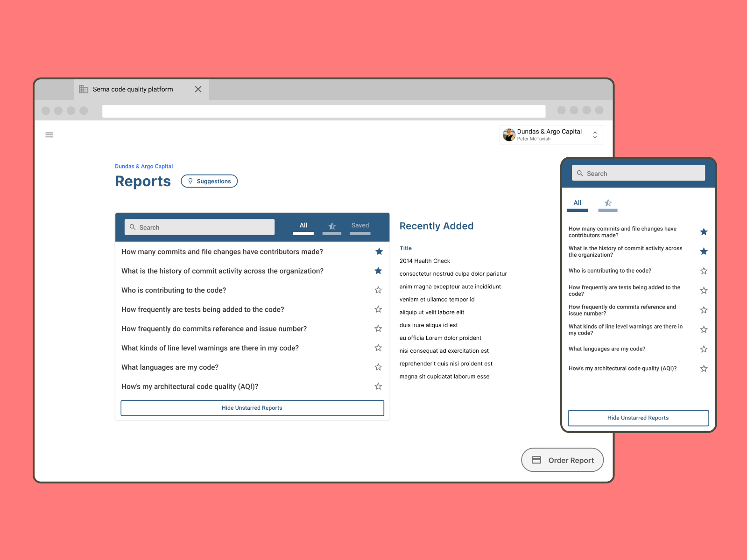
Task: Open 'magna sit cupidatat laborum esse' item
Action: tap(444, 377)
